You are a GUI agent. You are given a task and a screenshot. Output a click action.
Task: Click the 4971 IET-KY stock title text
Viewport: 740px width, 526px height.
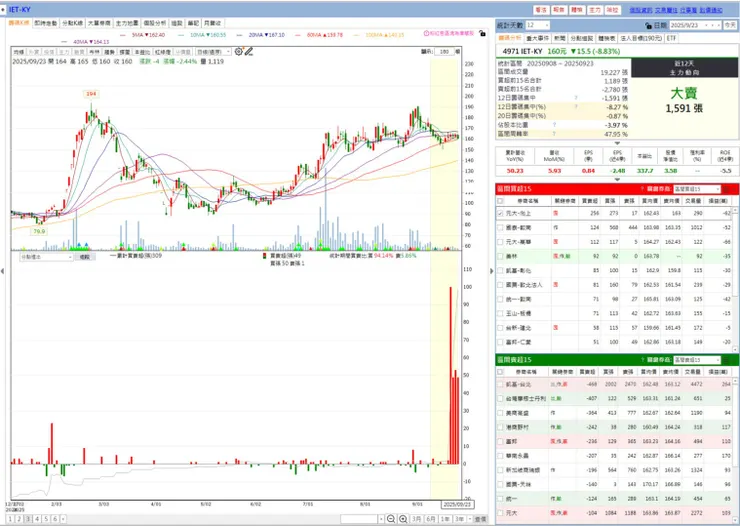point(522,51)
